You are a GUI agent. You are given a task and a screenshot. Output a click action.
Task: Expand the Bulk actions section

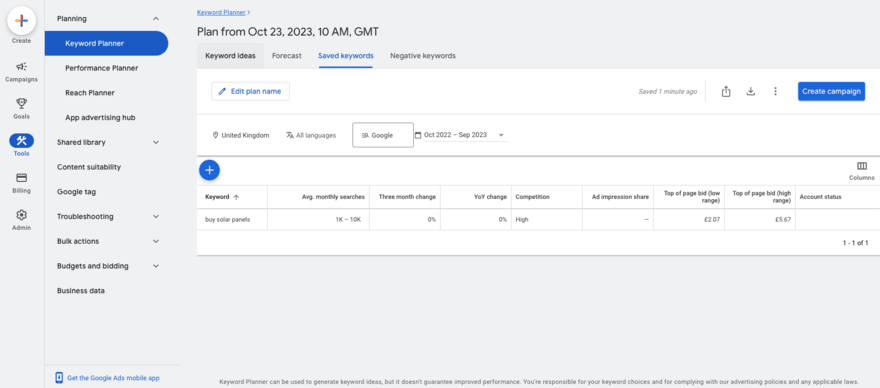[x=156, y=241]
